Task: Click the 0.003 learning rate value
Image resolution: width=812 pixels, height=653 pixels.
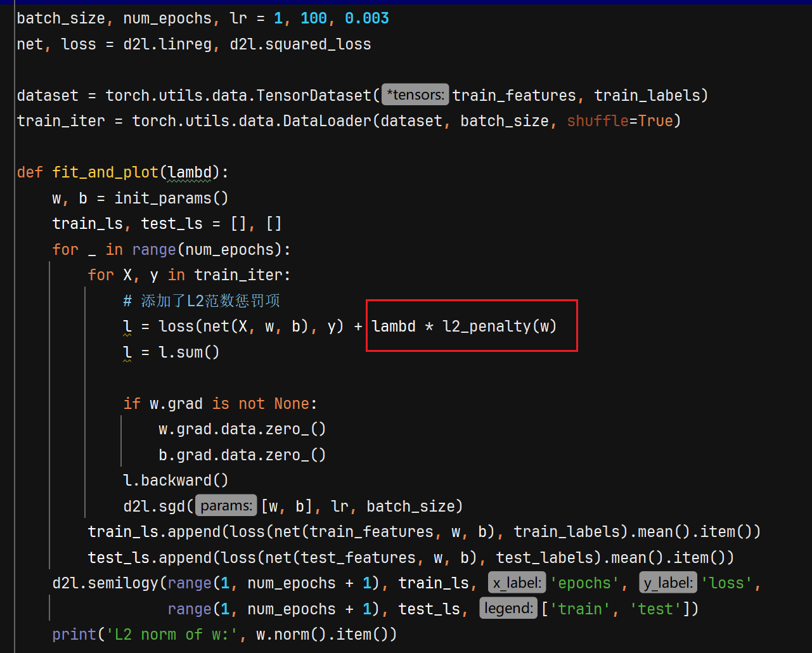Action: click(x=367, y=18)
